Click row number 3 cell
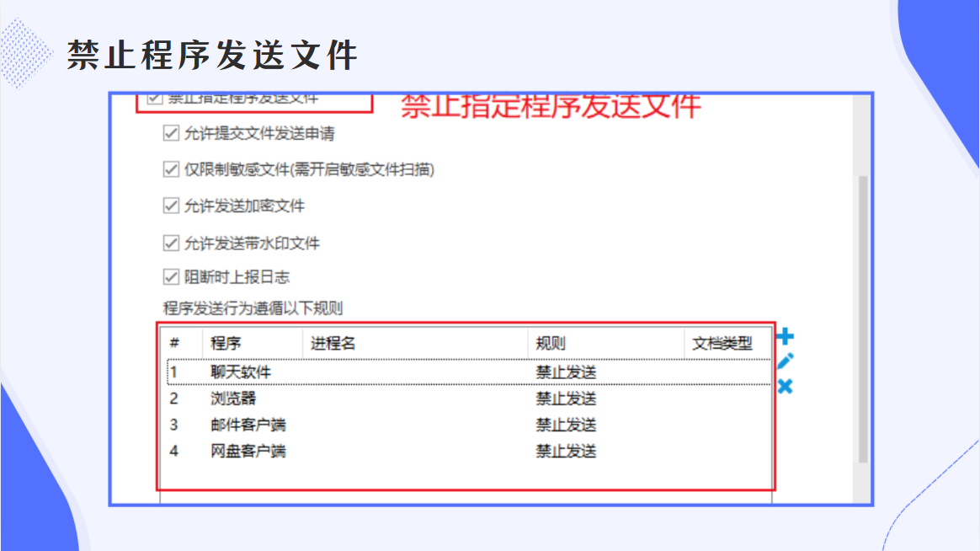980x551 pixels. click(x=173, y=425)
